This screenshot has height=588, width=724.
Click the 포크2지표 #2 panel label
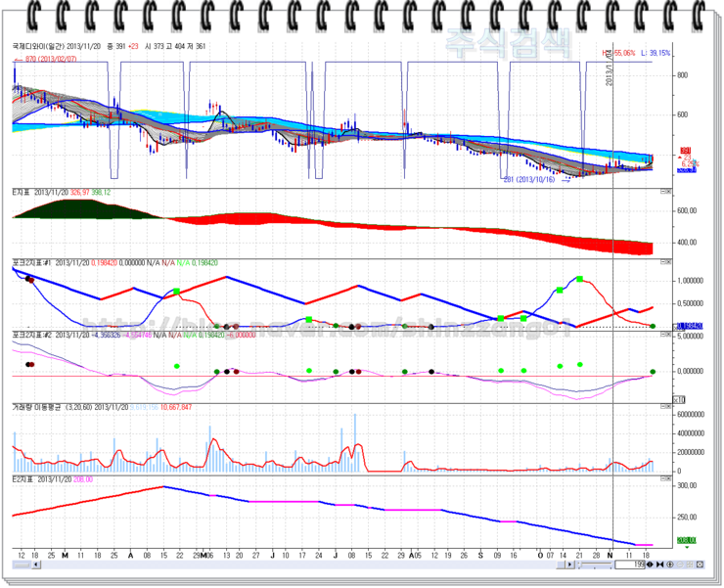click(x=31, y=335)
